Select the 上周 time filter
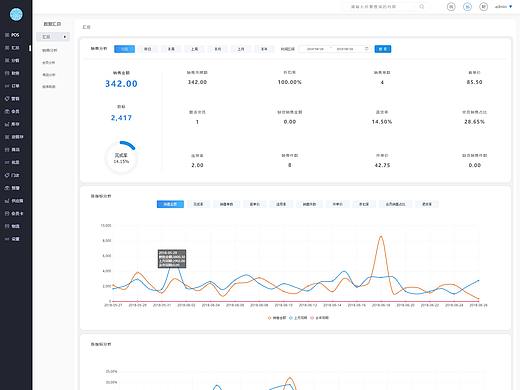This screenshot has width=520, height=390. point(194,49)
